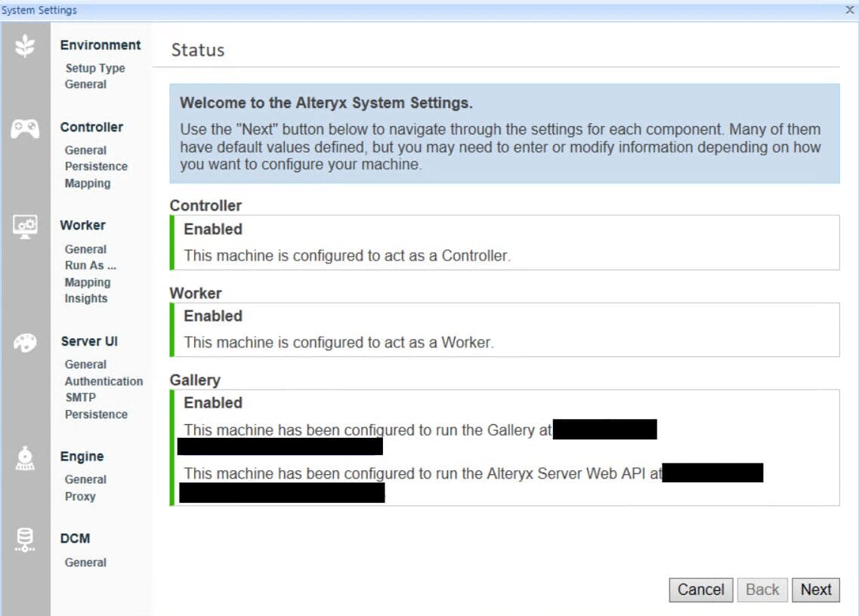Select General under the Environment section
The height and width of the screenshot is (616, 859).
pyautogui.click(x=85, y=84)
